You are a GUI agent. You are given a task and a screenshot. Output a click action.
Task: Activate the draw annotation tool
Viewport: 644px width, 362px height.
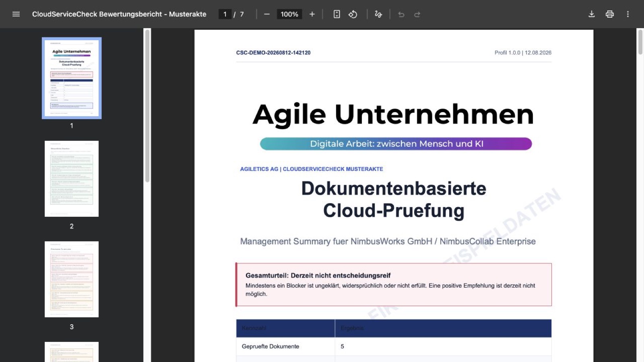(x=378, y=14)
